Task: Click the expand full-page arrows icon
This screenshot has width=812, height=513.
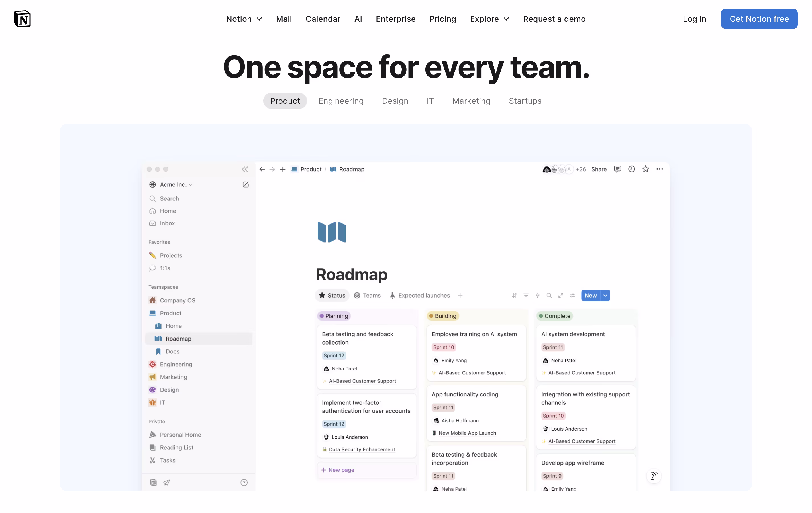Action: (561, 296)
